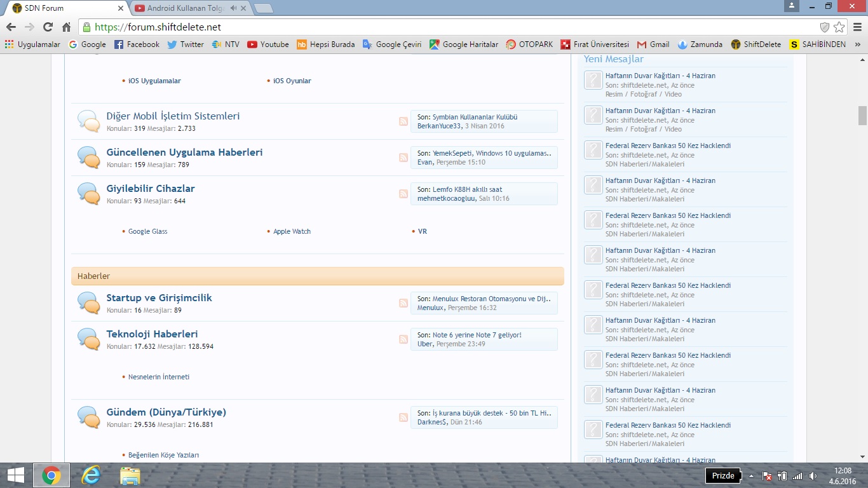Open the Gmail bookmark
Image resolution: width=868 pixels, height=488 pixels.
[x=653, y=44]
